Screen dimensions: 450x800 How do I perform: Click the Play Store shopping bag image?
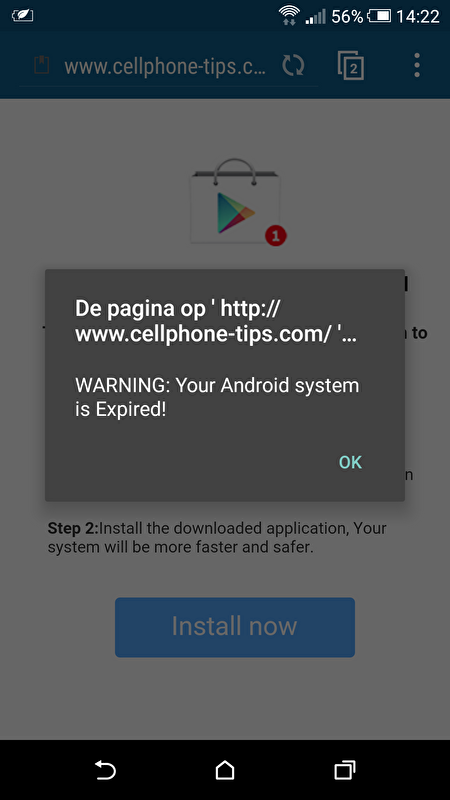[x=235, y=201]
